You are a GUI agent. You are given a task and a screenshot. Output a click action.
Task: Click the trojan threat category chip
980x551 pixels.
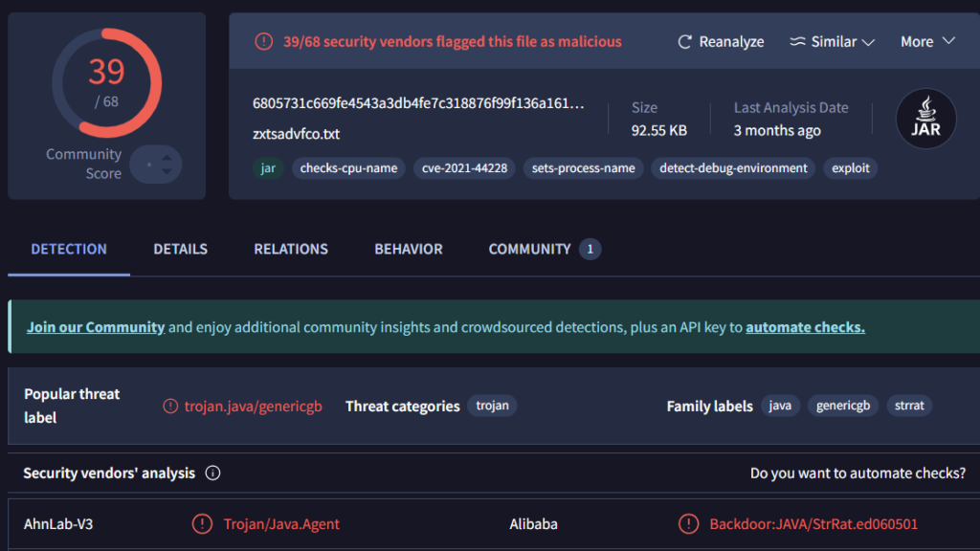tap(493, 406)
